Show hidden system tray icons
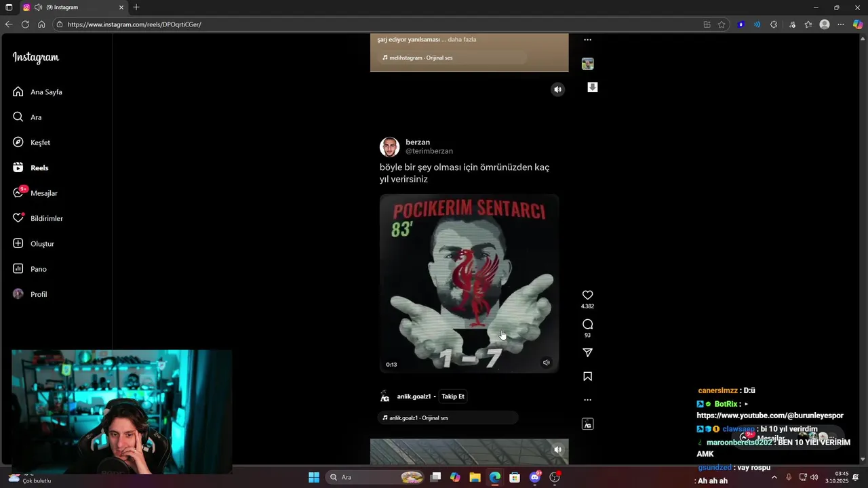The height and width of the screenshot is (488, 868). (x=774, y=477)
